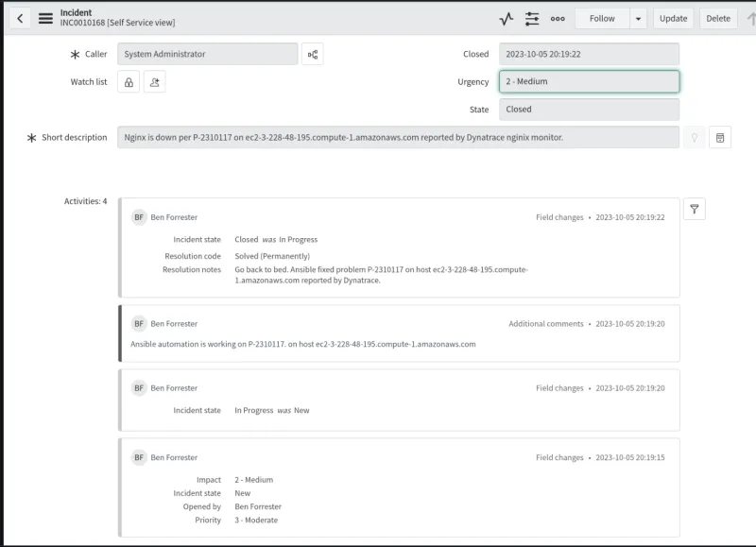The height and width of the screenshot is (547, 756).
Task: Open the more options ellipsis menu
Action: [558, 18]
